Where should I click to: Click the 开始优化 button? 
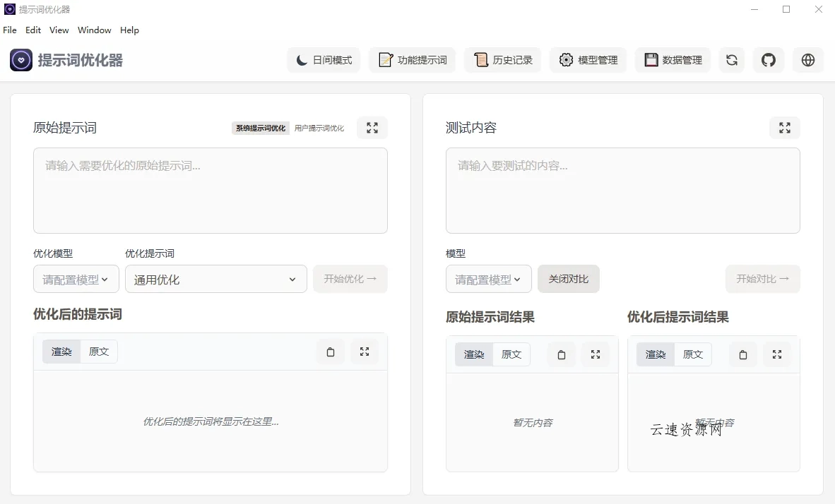(350, 279)
